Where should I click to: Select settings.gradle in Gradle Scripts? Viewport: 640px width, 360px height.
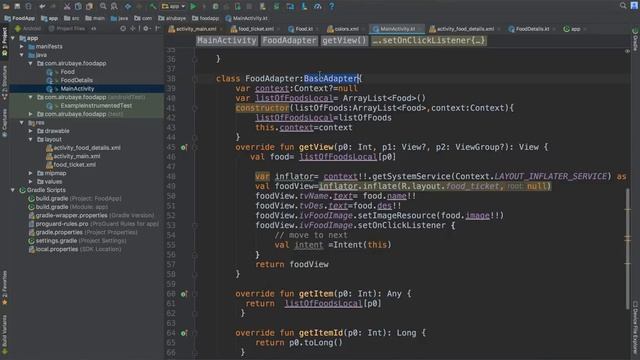pos(57,241)
